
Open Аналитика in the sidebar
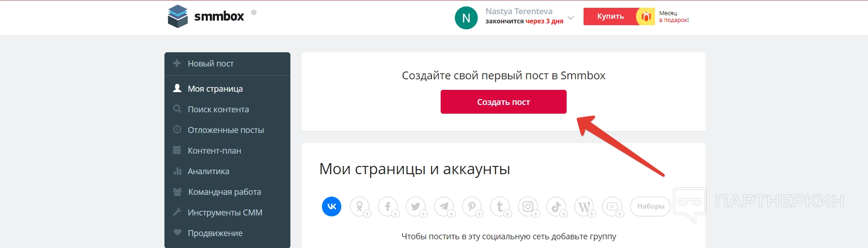click(x=208, y=171)
